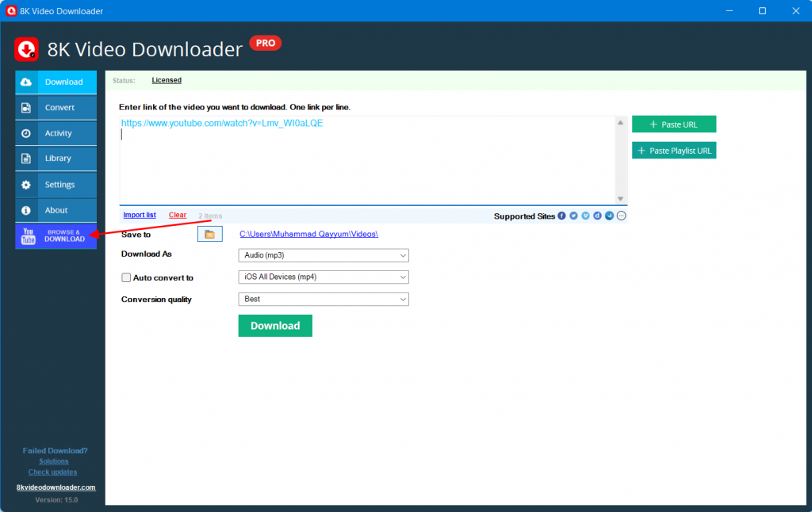Open the 8kvideodownloader.com website link

(x=56, y=487)
